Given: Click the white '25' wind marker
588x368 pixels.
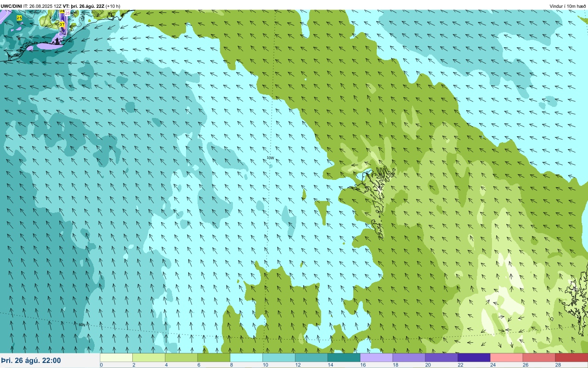Looking at the screenshot, I should [68, 13].
